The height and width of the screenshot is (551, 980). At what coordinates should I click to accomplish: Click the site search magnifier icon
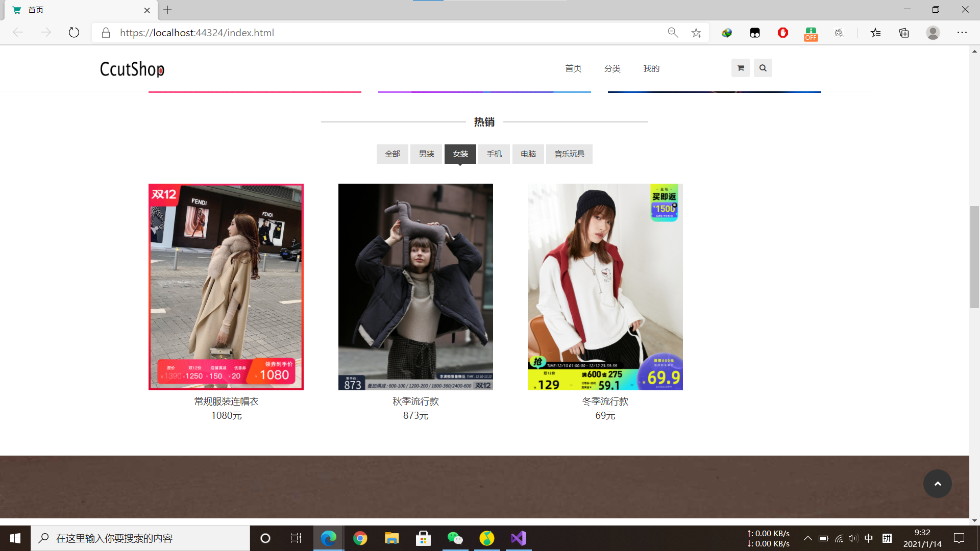coord(763,68)
